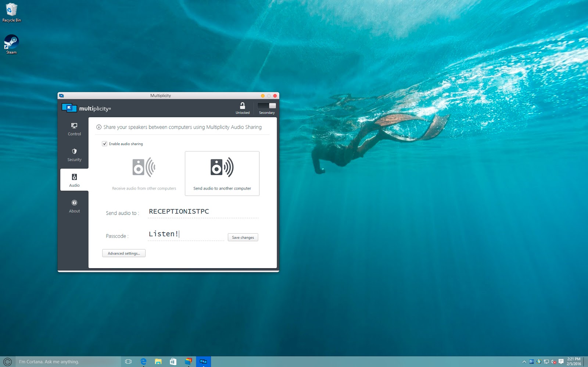The image size is (588, 367).
Task: Open the Security section in Multiplicity sidebar
Action: point(74,155)
